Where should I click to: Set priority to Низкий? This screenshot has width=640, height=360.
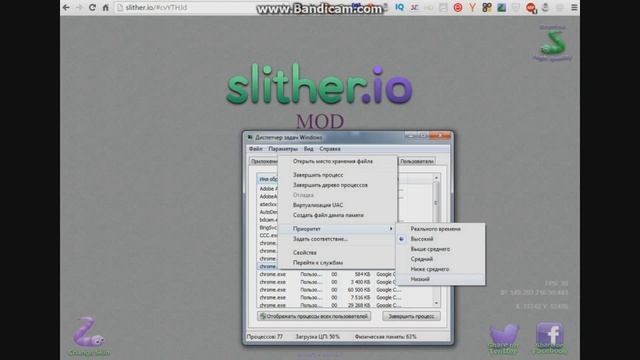tap(441, 279)
